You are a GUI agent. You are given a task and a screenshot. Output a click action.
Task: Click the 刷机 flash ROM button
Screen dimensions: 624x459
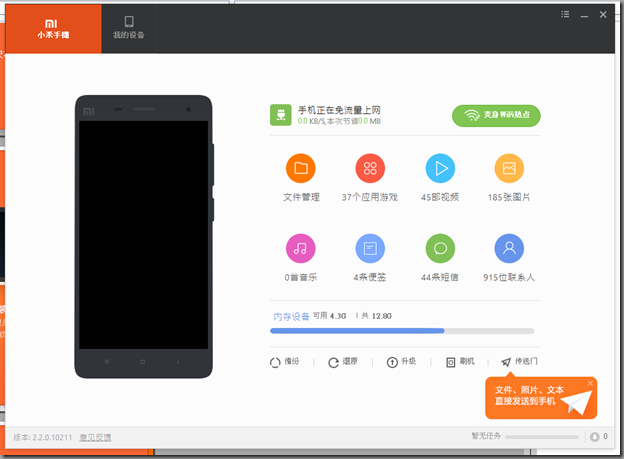click(460, 361)
